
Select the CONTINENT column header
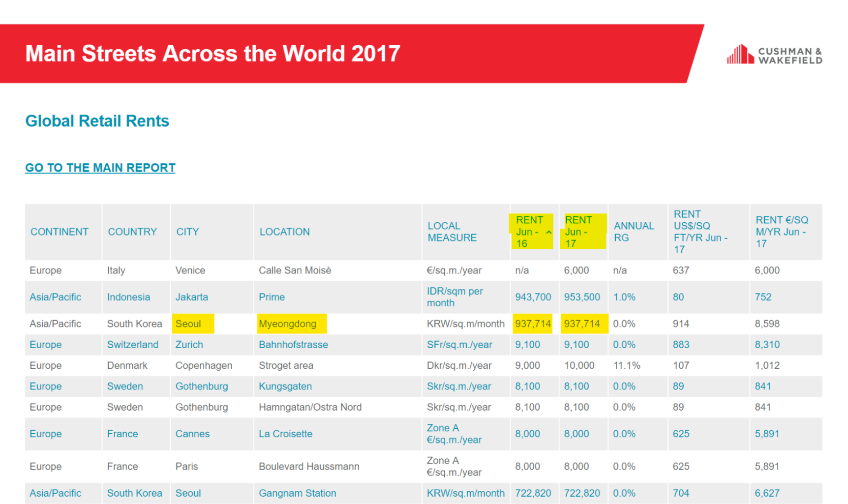pos(60,232)
